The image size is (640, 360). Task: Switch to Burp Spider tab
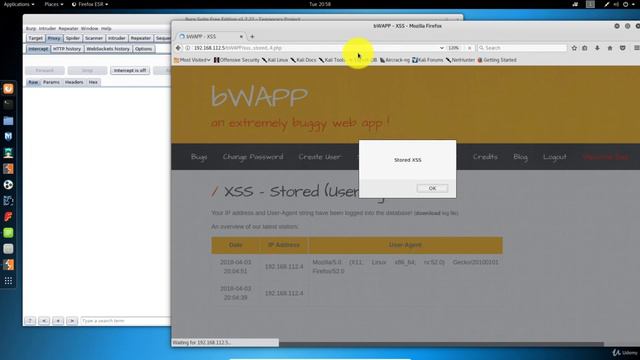pyautogui.click(x=73, y=38)
